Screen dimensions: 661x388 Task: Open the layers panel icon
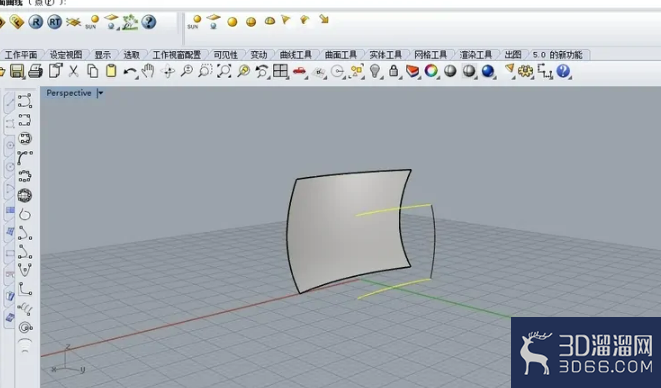[412, 71]
